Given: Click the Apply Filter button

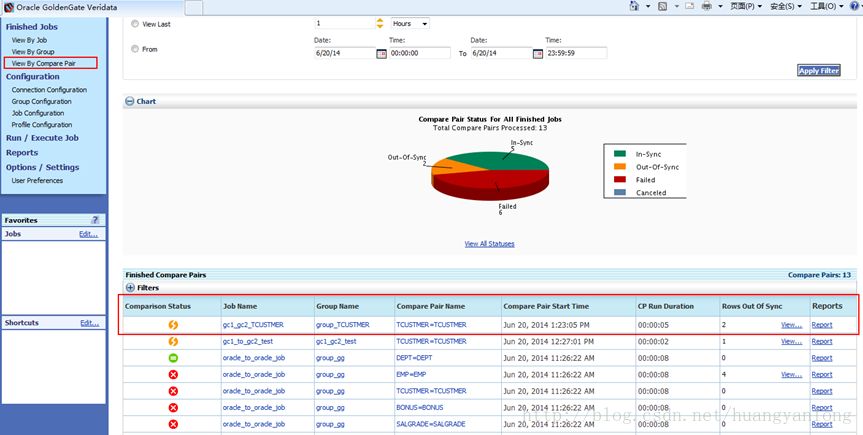Looking at the screenshot, I should 818,70.
